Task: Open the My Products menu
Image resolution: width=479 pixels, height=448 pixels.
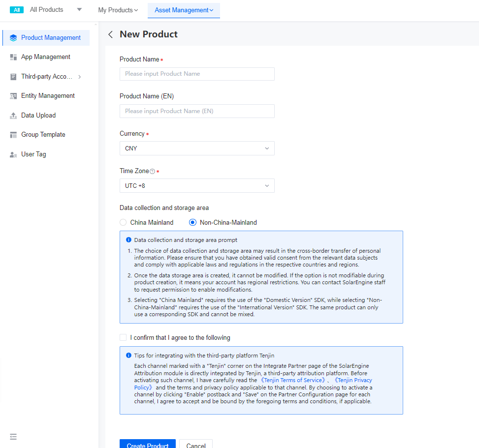Action: pos(118,10)
